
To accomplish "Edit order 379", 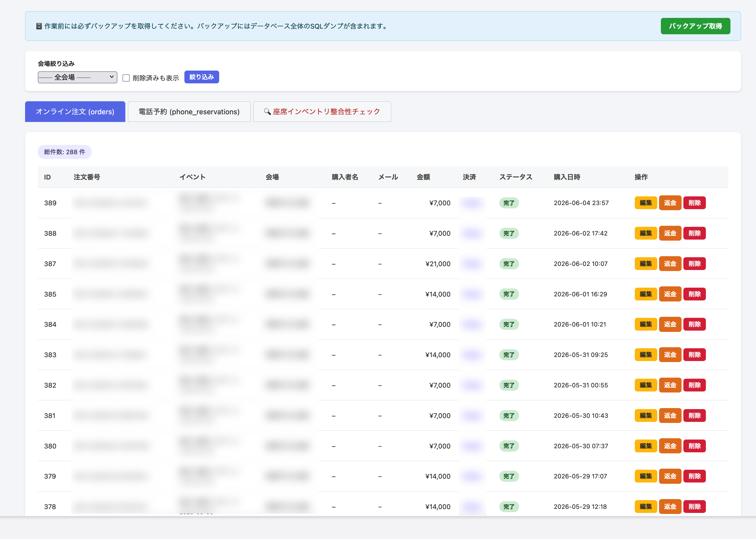I will click(x=646, y=476).
